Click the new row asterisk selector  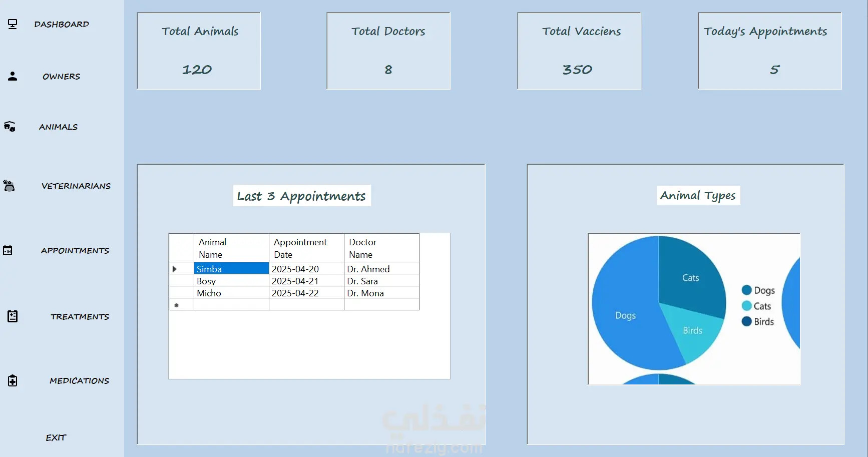click(181, 304)
